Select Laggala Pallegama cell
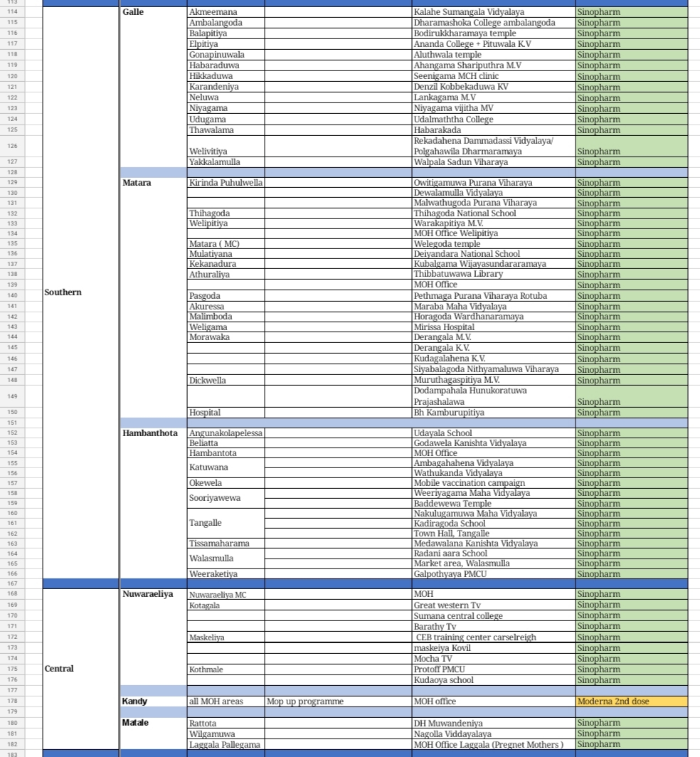 (226, 744)
